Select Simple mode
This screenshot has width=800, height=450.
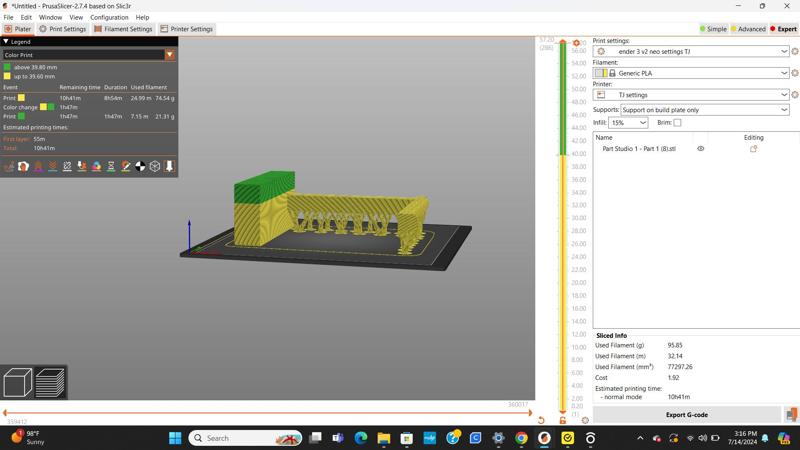[714, 29]
